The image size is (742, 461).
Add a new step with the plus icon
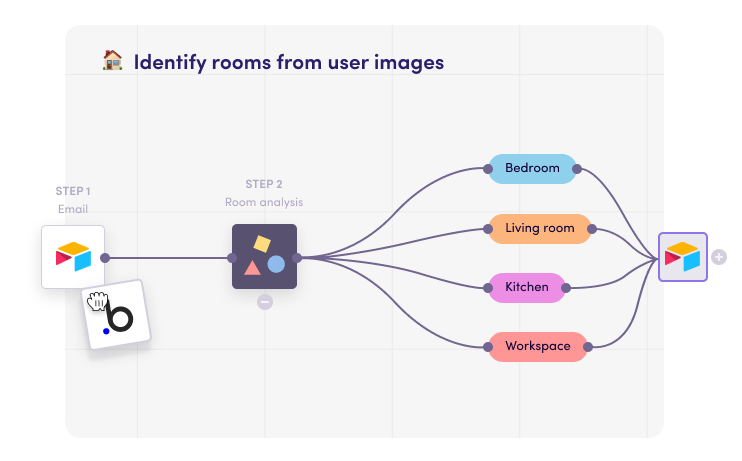click(x=719, y=257)
